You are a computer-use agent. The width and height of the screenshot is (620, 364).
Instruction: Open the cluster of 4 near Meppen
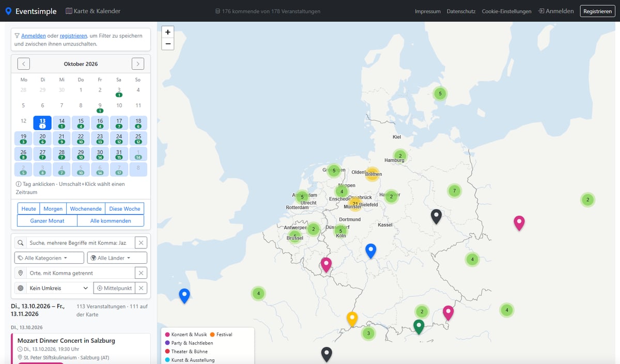[342, 192]
